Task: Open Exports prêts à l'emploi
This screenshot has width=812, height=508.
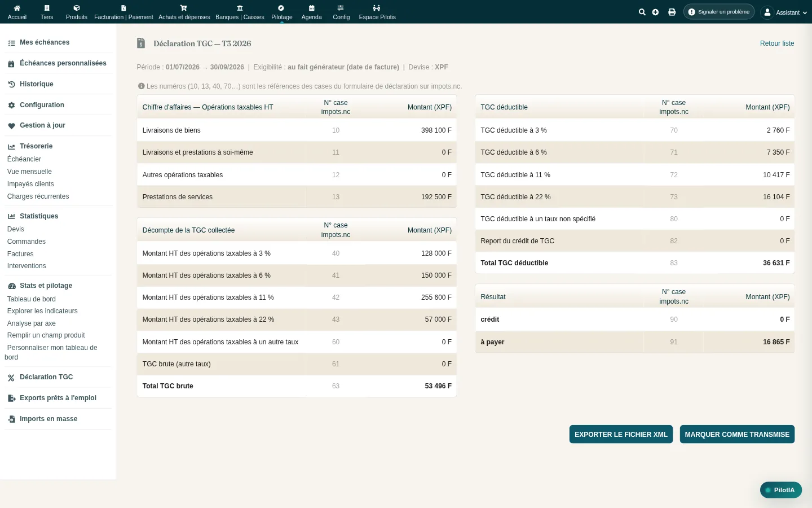Action: tap(58, 398)
